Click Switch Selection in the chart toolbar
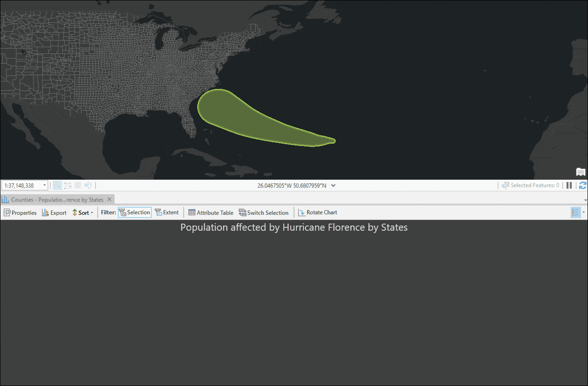This screenshot has height=386, width=588. coord(264,212)
